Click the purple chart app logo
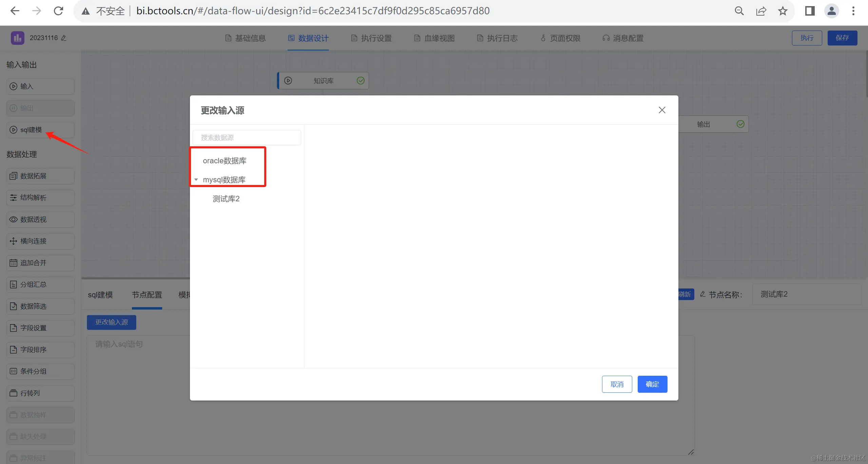Image resolution: width=868 pixels, height=464 pixels. pos(17,38)
